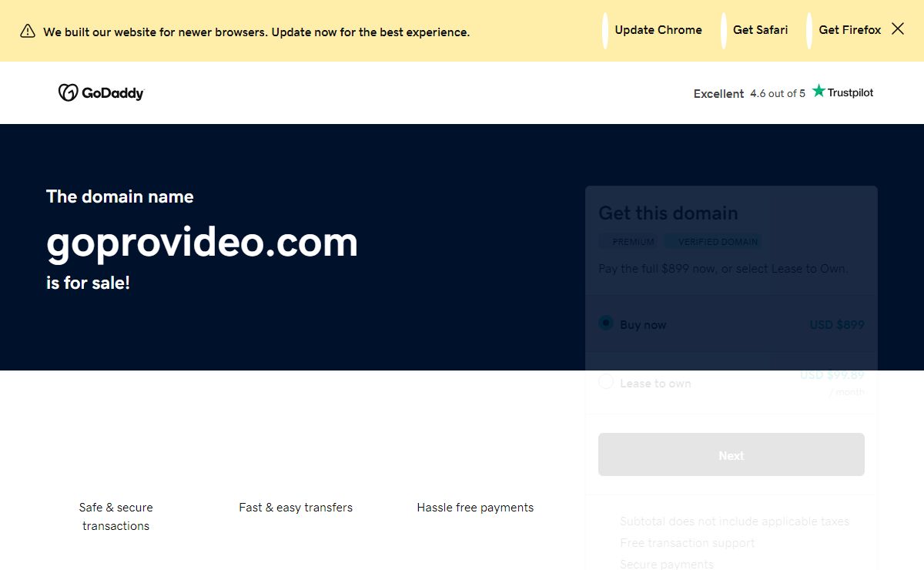The image size is (924, 570).
Task: Click 'Free transaction support' text
Action: tap(688, 543)
